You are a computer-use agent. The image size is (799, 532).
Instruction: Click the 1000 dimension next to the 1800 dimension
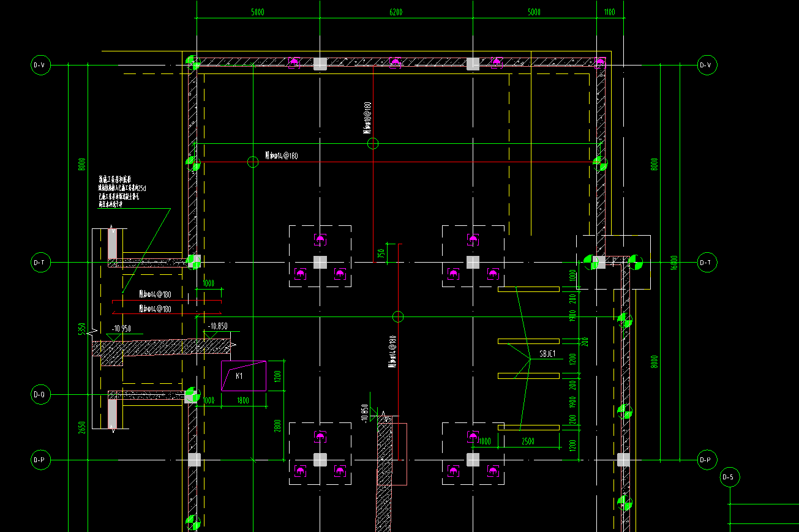(208, 401)
